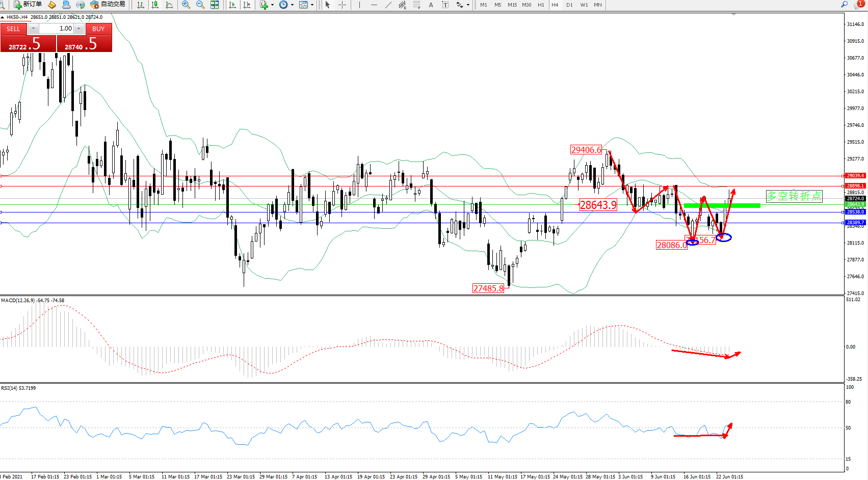
Task: Switch to the M15 timeframe
Action: click(x=512, y=5)
